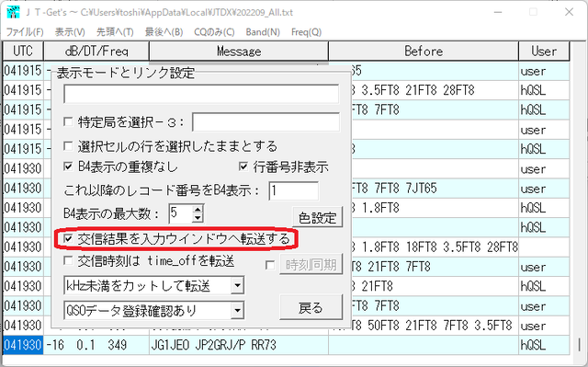This screenshot has height=367, width=588.
Task: Click the dB/DT/Freq column header
Action: point(96,51)
